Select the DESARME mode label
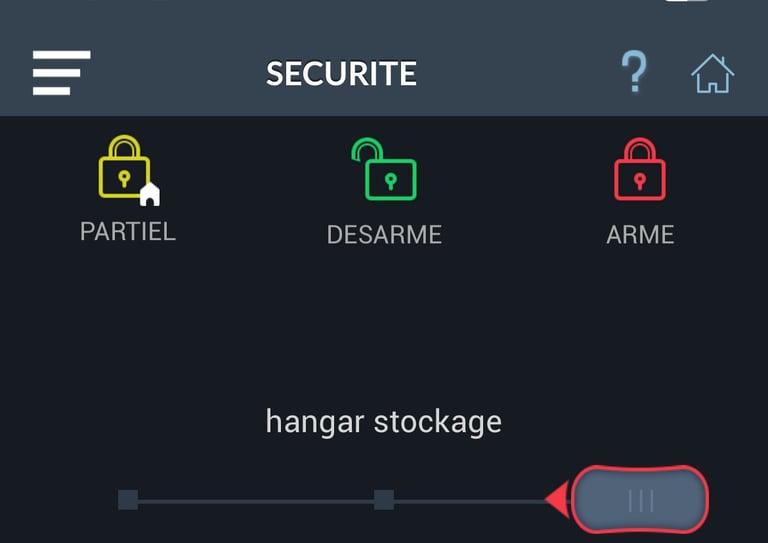This screenshot has height=543, width=768. [384, 235]
